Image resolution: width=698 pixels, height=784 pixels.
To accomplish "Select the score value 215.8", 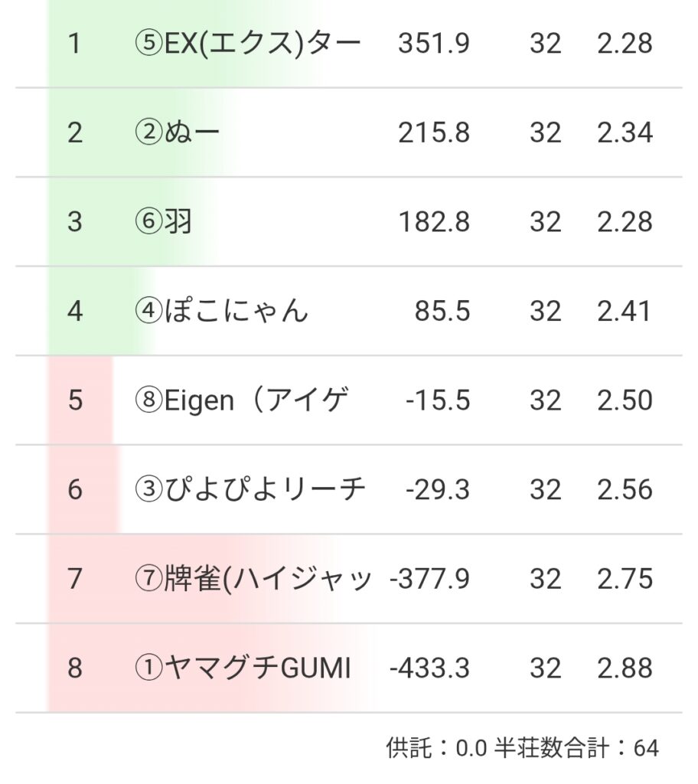I will 434,133.
